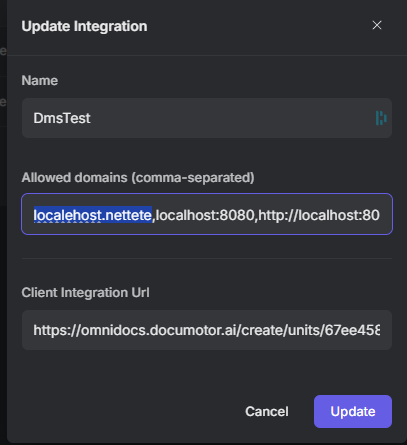Click the Name field label
This screenshot has height=445, width=407.
pos(40,80)
